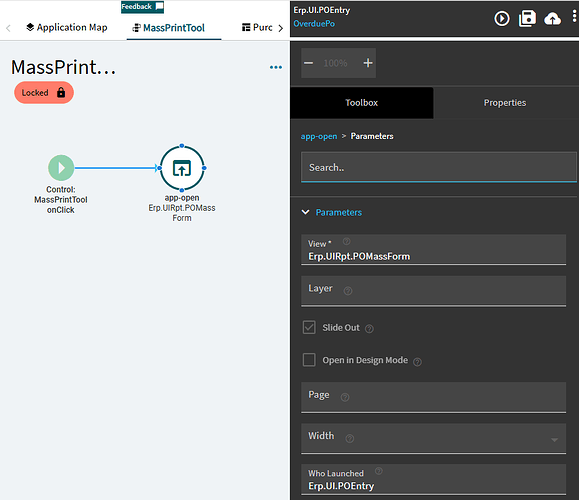The height and width of the screenshot is (500, 579).
Task: Click the zoom out minus icon
Action: click(308, 63)
